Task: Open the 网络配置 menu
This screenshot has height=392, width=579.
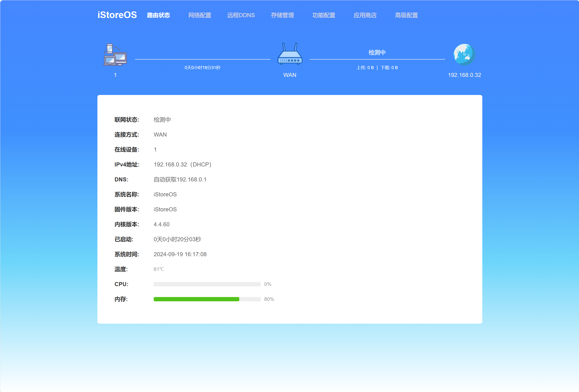Action: (x=200, y=15)
